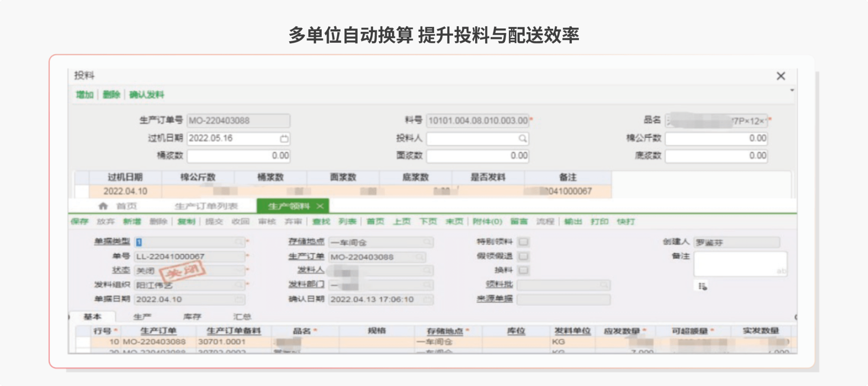Click the 棉公斤数 input field
868x386 pixels.
click(715, 138)
